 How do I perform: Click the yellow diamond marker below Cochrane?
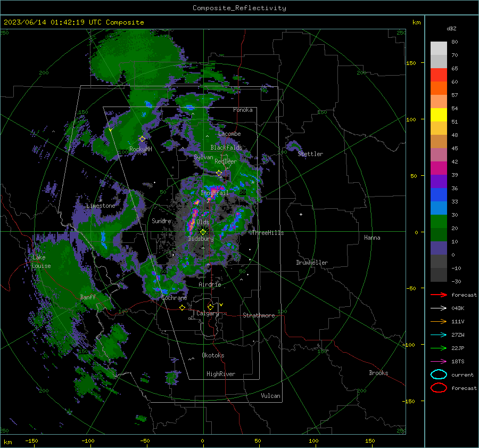tap(183, 308)
